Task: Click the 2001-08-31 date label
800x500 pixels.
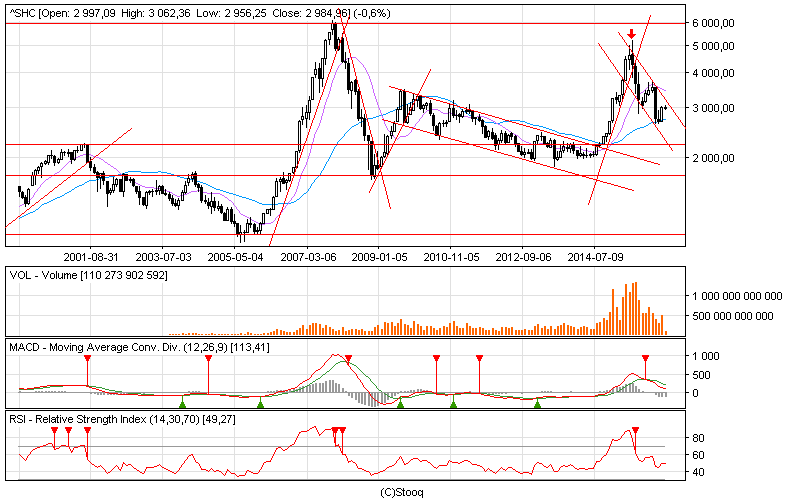Action: [91, 257]
